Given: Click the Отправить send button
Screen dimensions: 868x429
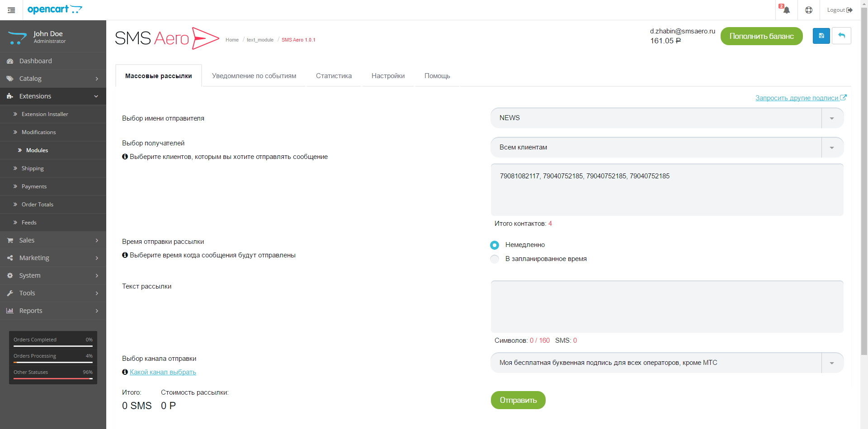Looking at the screenshot, I should tap(518, 400).
